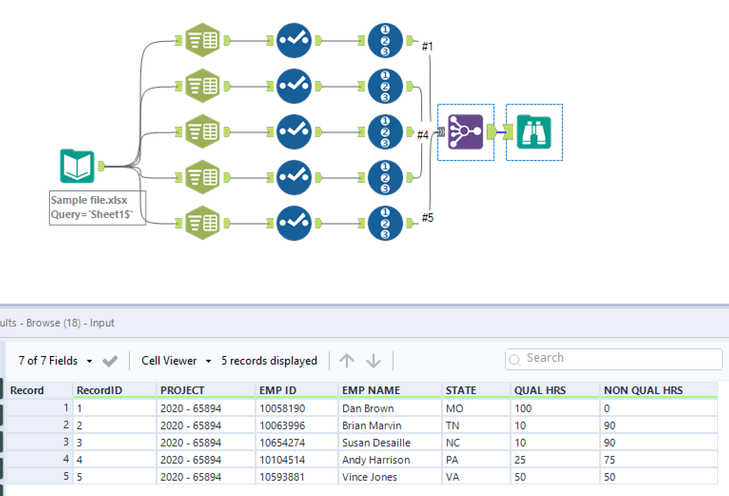The width and height of the screenshot is (729, 496).
Task: Click the QUAL HRS column header
Action: pos(555,390)
